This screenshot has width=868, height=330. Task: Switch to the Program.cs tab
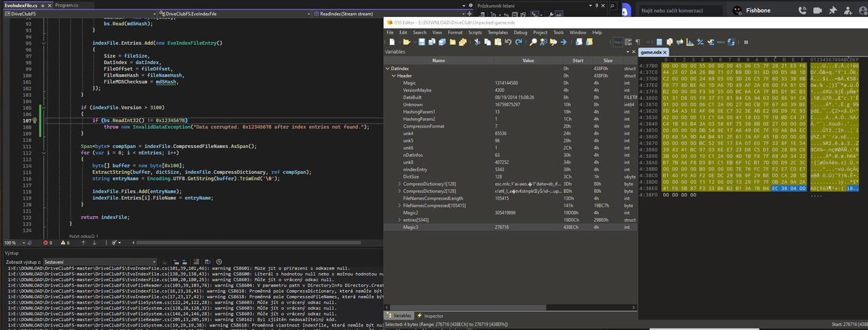[66, 5]
